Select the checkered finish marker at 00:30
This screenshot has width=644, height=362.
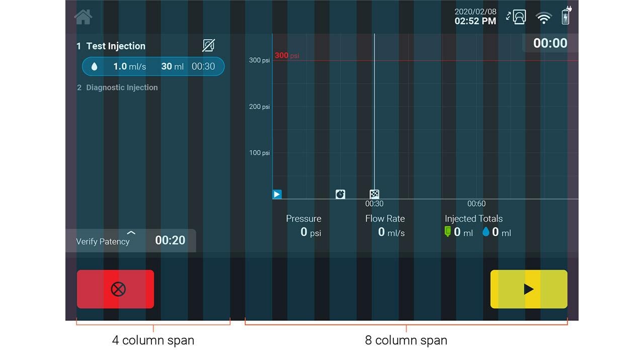coord(374,194)
